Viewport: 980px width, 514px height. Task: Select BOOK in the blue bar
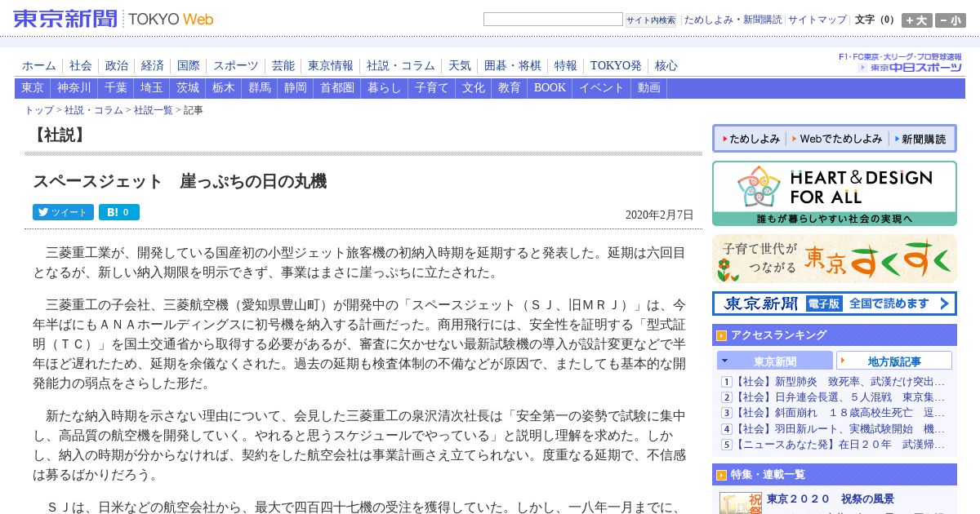click(550, 88)
